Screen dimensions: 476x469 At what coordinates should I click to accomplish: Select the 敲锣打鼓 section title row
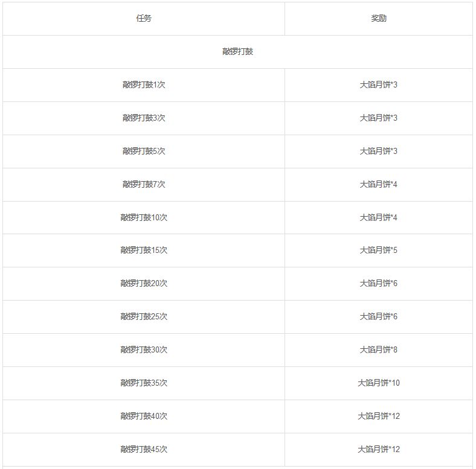237,51
